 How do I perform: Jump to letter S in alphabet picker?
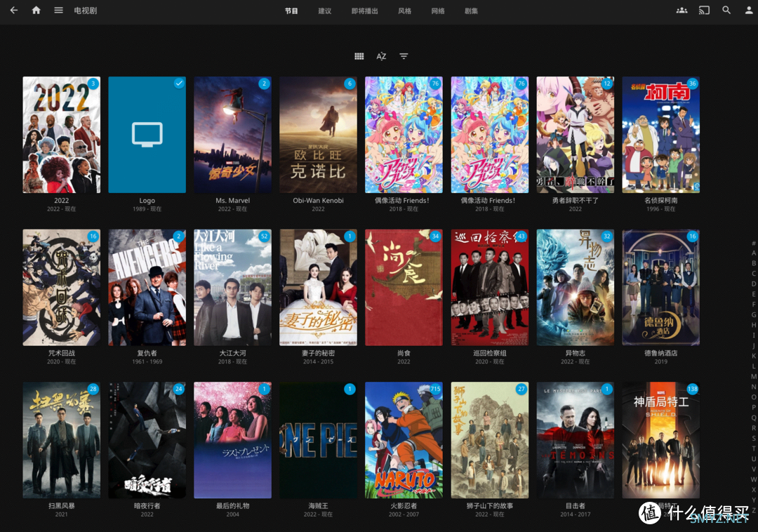tap(753, 438)
